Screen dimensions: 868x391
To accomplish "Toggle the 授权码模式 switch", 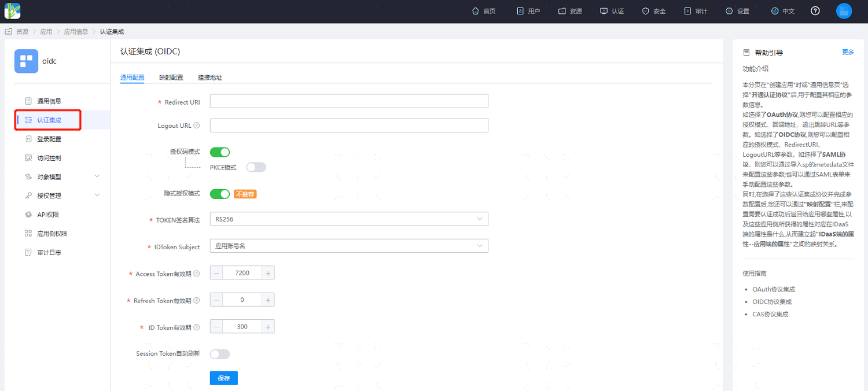I will [x=220, y=152].
